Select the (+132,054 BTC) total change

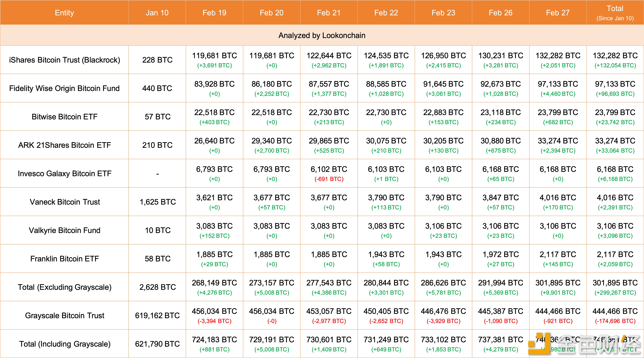615,65
